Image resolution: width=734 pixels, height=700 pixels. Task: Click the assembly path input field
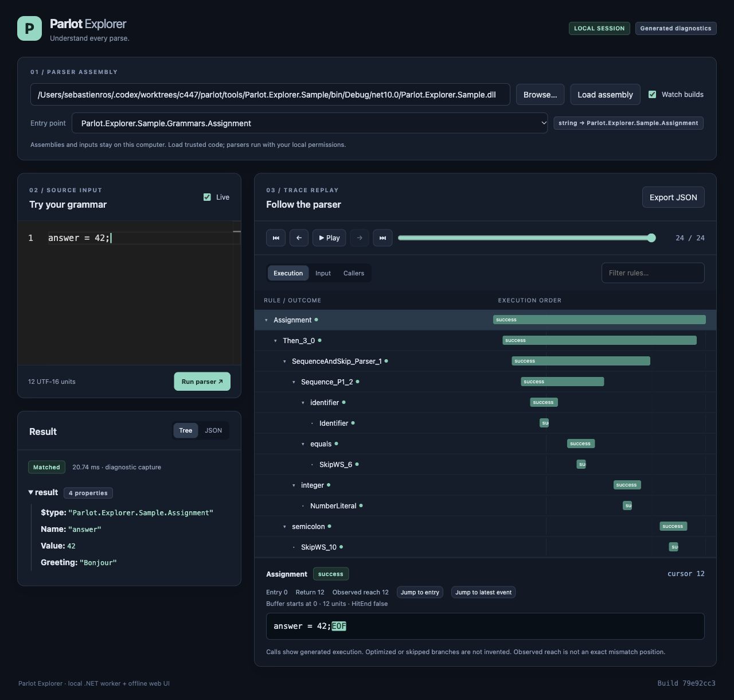[270, 95]
